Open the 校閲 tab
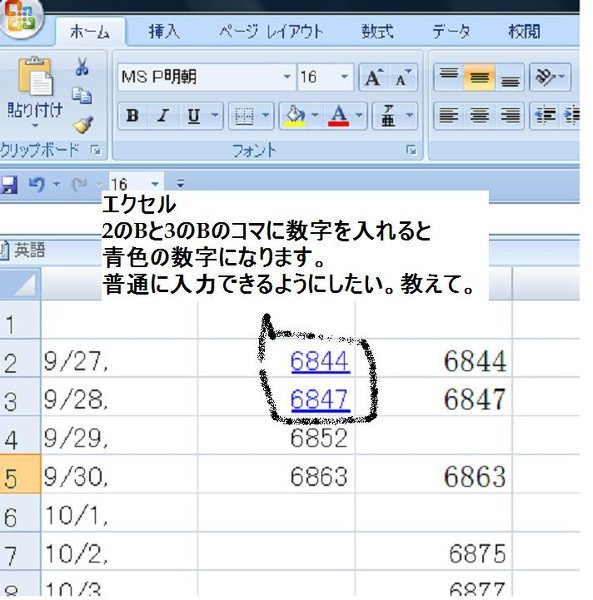 524,32
